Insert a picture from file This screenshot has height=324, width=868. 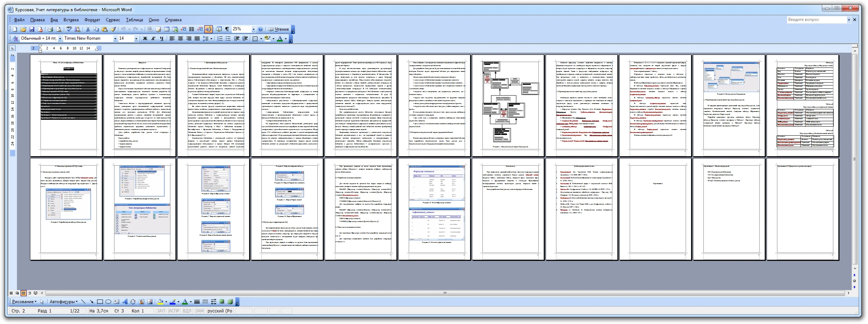(150, 302)
